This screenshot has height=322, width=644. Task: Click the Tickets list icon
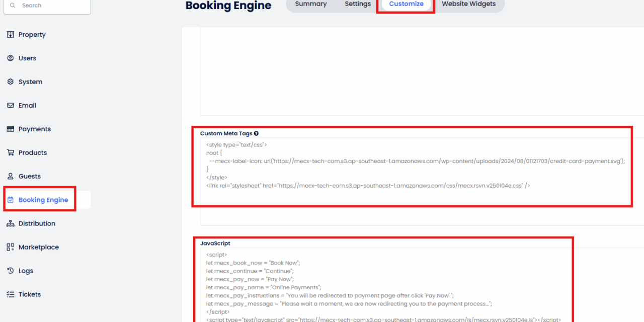[x=11, y=294]
